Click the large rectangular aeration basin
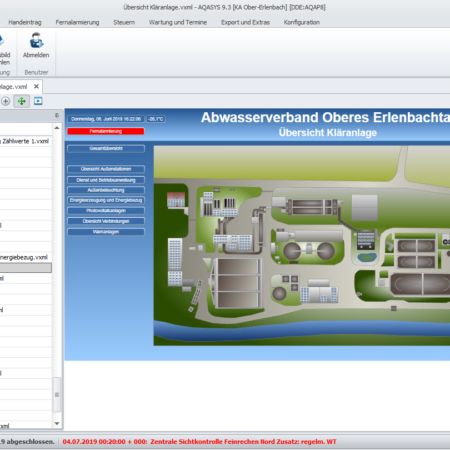The image size is (450, 450). [x=238, y=283]
